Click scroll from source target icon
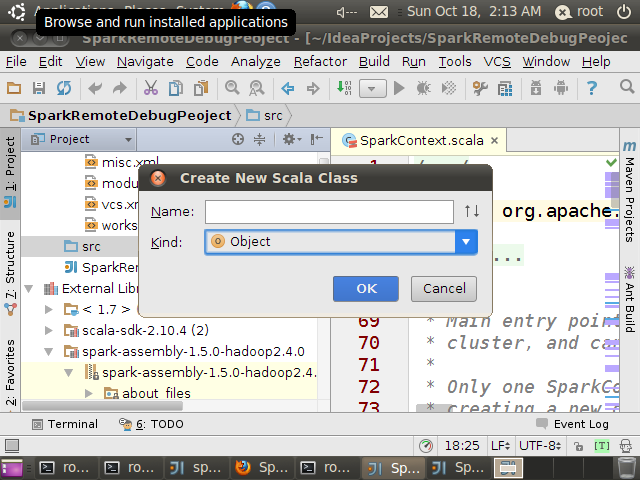 (x=238, y=139)
